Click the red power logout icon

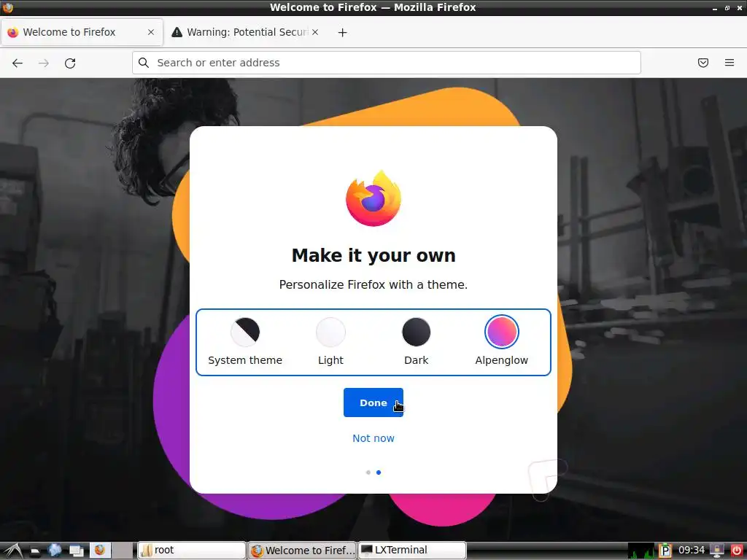pyautogui.click(x=737, y=551)
